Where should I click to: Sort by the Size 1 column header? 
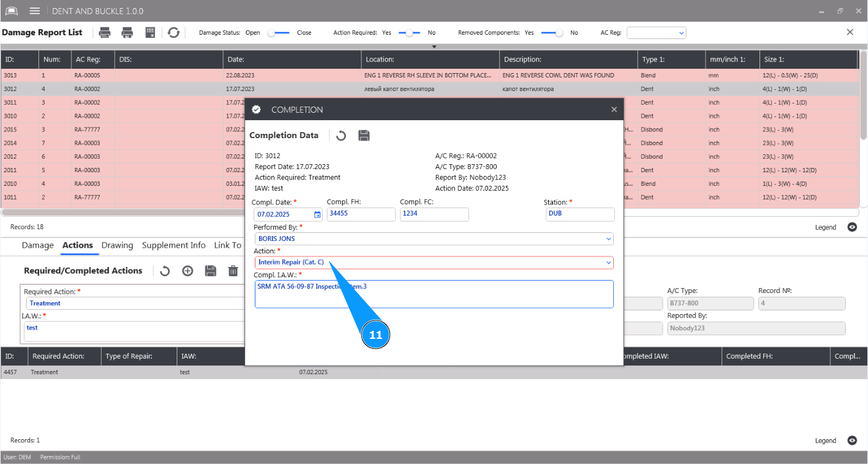808,59
